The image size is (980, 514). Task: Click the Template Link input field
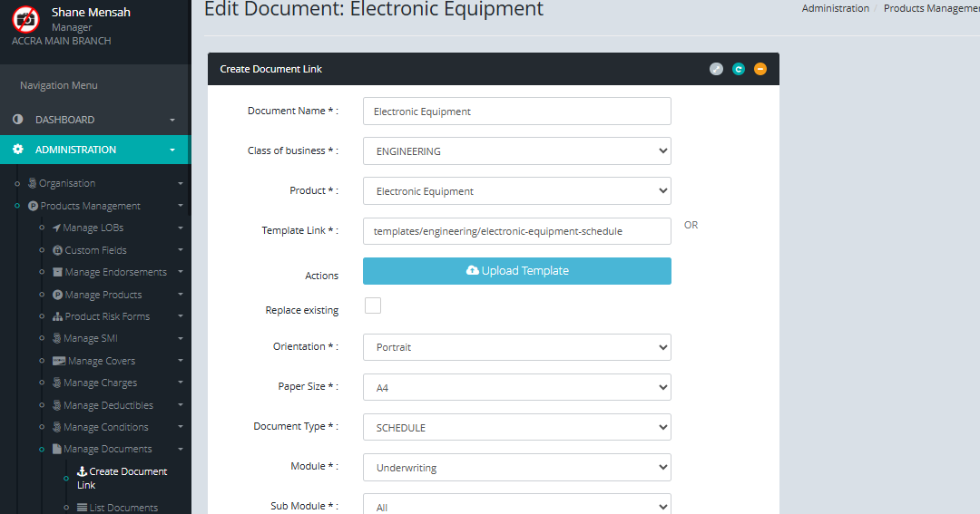pos(516,231)
